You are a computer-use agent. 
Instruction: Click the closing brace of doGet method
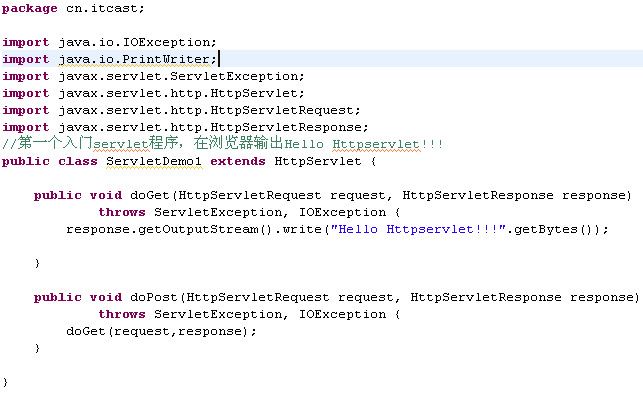tap(37, 263)
